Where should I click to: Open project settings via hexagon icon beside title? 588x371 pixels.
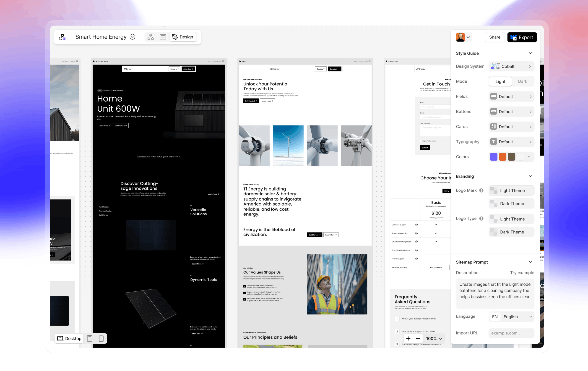[x=132, y=37]
